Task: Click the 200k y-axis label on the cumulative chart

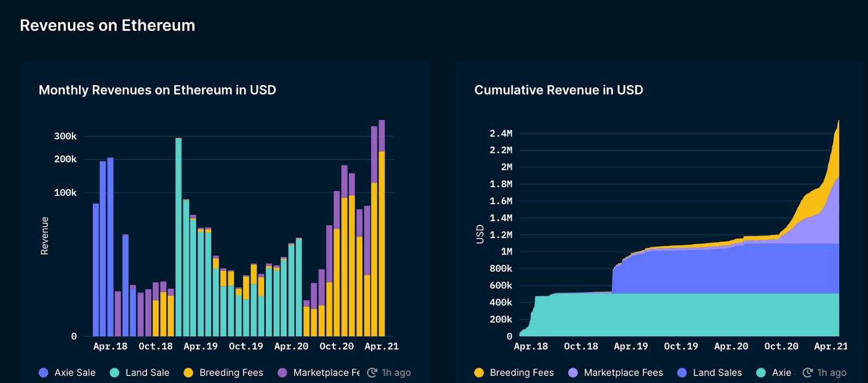Action: coord(501,320)
